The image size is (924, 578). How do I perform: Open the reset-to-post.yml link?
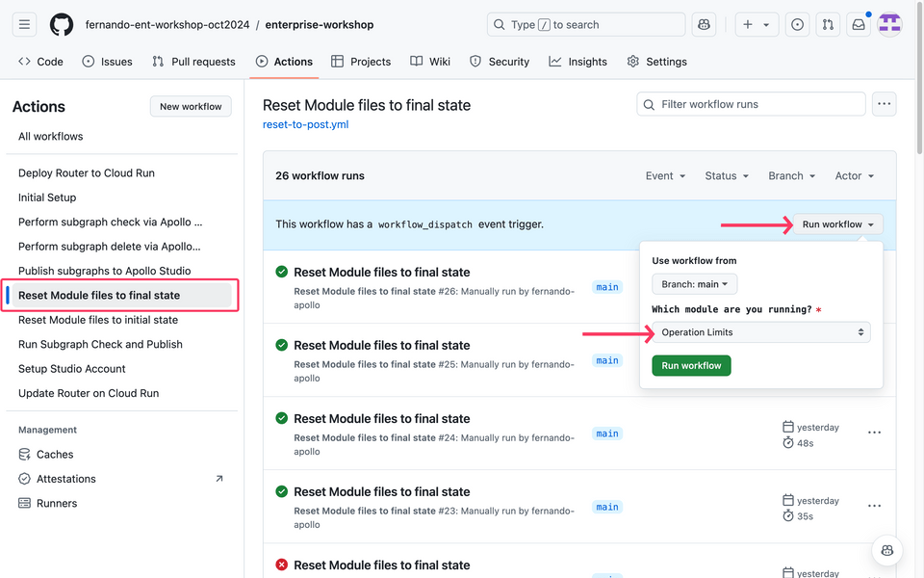point(305,124)
